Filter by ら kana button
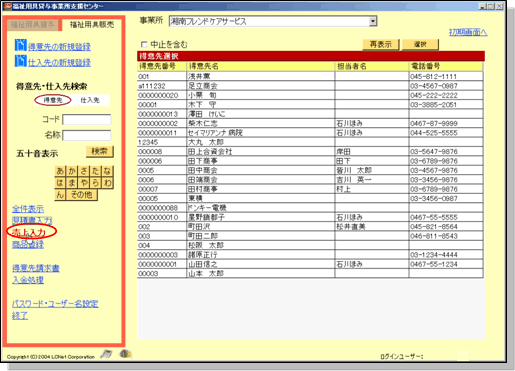Image resolution: width=515 pixels, height=371 pixels. tap(96, 183)
